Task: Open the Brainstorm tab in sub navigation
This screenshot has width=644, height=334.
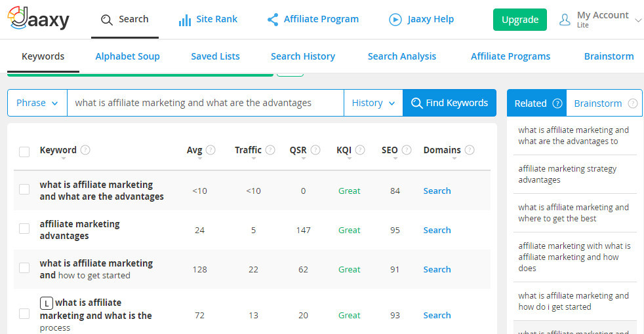Action: (609, 56)
